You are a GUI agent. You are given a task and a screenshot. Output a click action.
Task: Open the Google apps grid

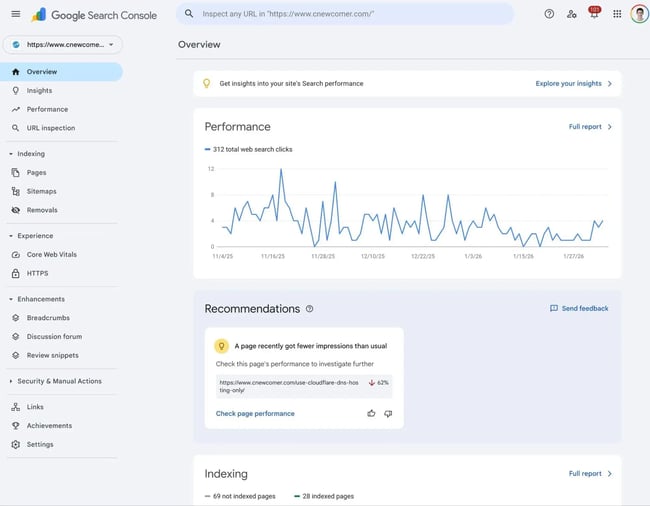pos(617,14)
